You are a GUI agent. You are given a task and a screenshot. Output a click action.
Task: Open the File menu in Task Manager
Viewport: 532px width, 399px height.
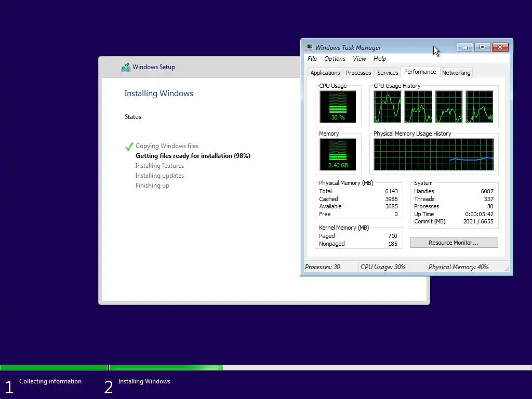312,59
